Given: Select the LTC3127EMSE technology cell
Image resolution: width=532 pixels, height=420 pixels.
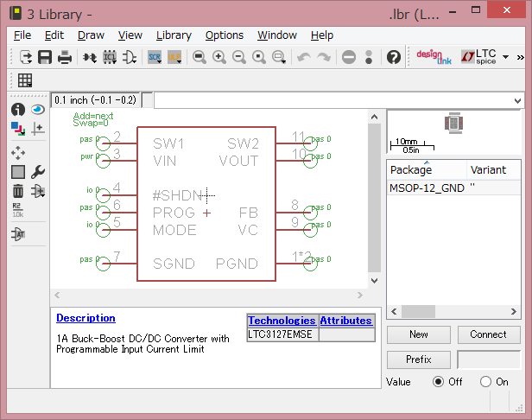Looking at the screenshot, I should 283,334.
